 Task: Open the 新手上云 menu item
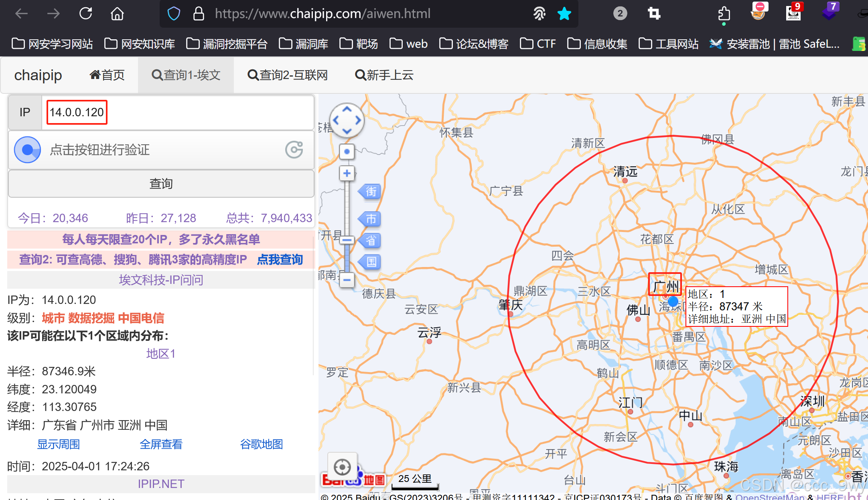(384, 75)
